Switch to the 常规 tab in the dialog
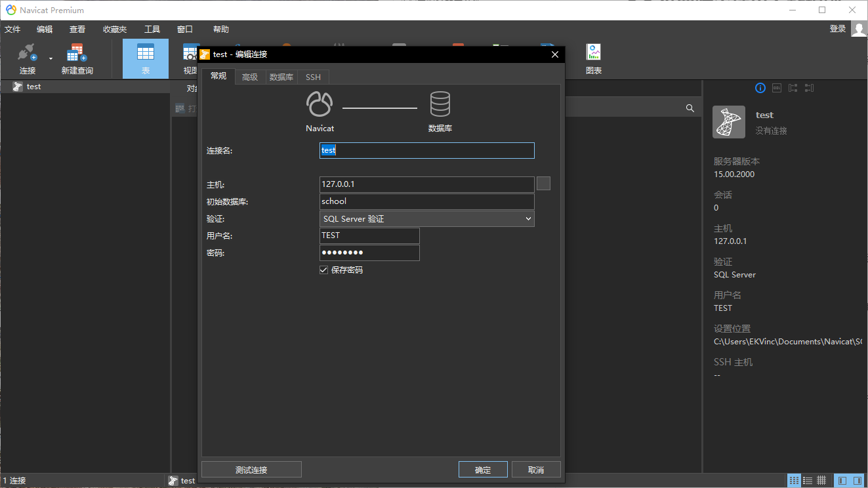868x488 pixels. pos(218,76)
